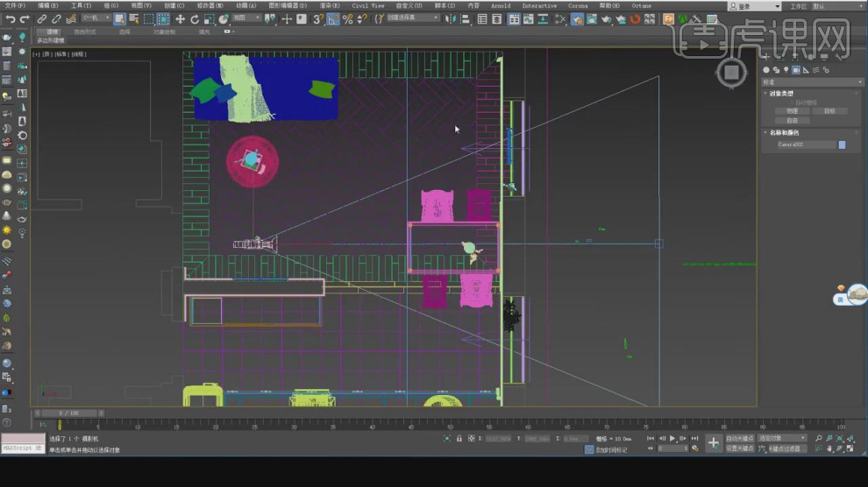868x487 pixels.
Task: Open the 文件(F) menu
Action: coord(14,5)
